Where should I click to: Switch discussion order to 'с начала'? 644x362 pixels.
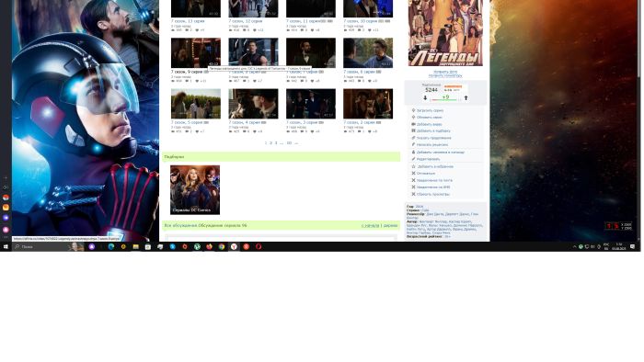(x=371, y=225)
